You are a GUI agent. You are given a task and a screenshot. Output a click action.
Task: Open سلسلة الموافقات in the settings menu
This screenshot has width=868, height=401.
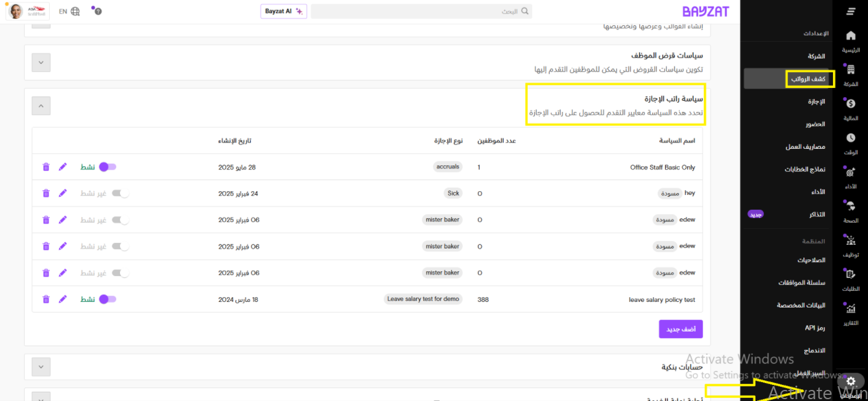click(802, 283)
